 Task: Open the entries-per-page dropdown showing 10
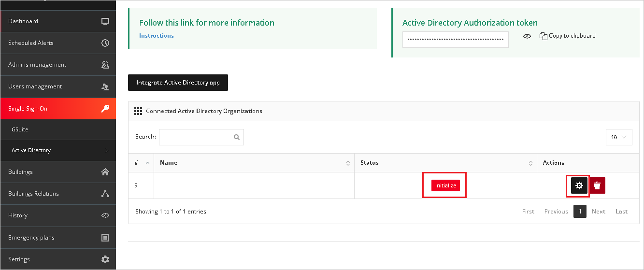(x=619, y=137)
